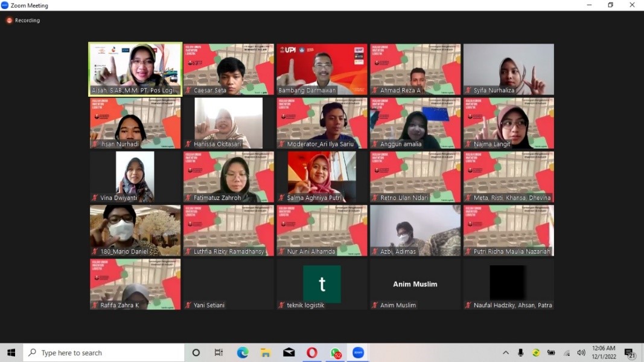Open the Zoom app in the taskbar
The height and width of the screenshot is (362, 644).
click(358, 352)
